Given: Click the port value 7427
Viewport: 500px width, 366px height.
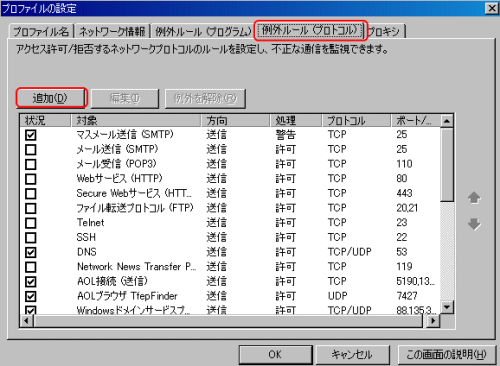Looking at the screenshot, I should coord(407,296).
